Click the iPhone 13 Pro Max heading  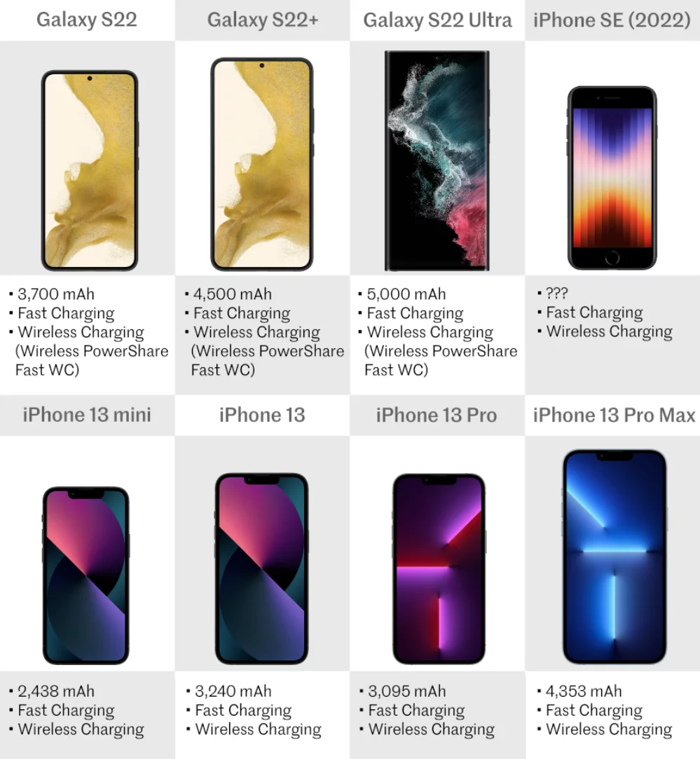pyautogui.click(x=614, y=415)
